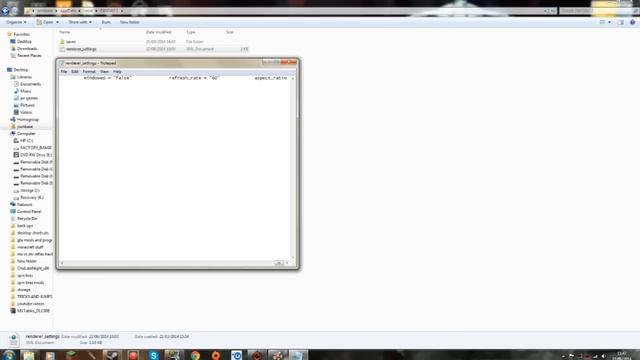Close the Notepad window
This screenshot has width=640, height=360.
tap(289, 62)
